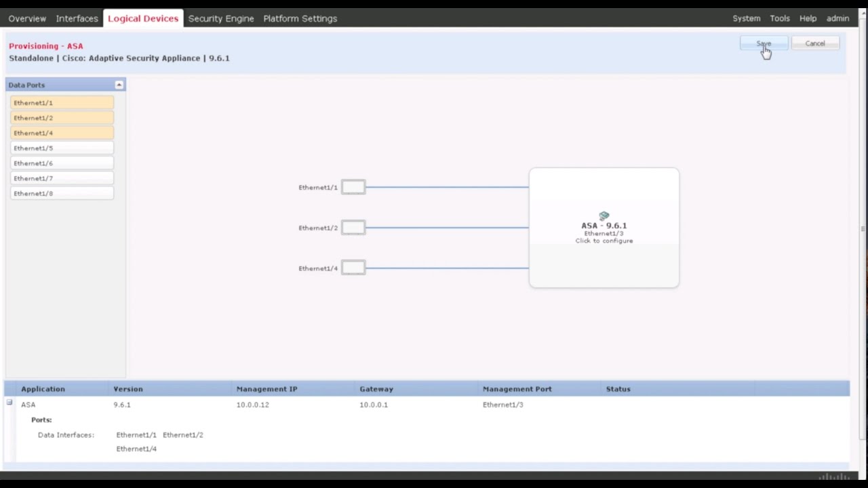Add Ethernet1/8 data port
This screenshot has width=868, height=488.
click(x=62, y=193)
